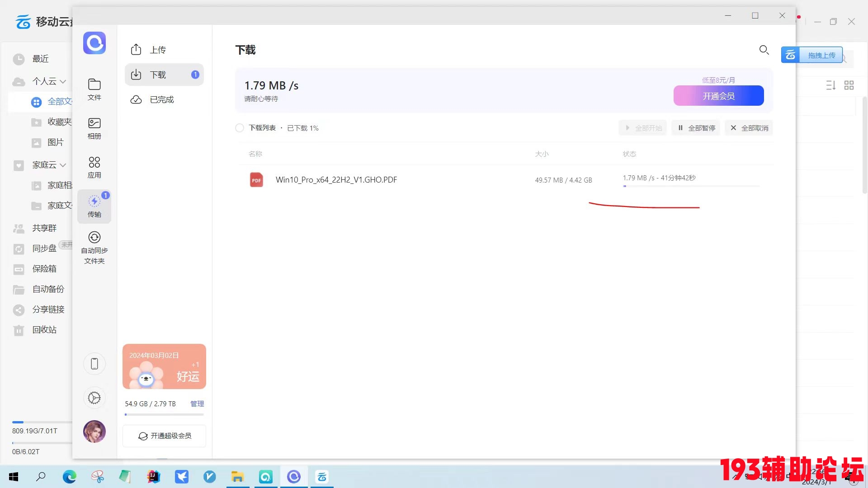Click the 大小 column header
Screen dimensions: 868x488
pyautogui.click(x=542, y=154)
